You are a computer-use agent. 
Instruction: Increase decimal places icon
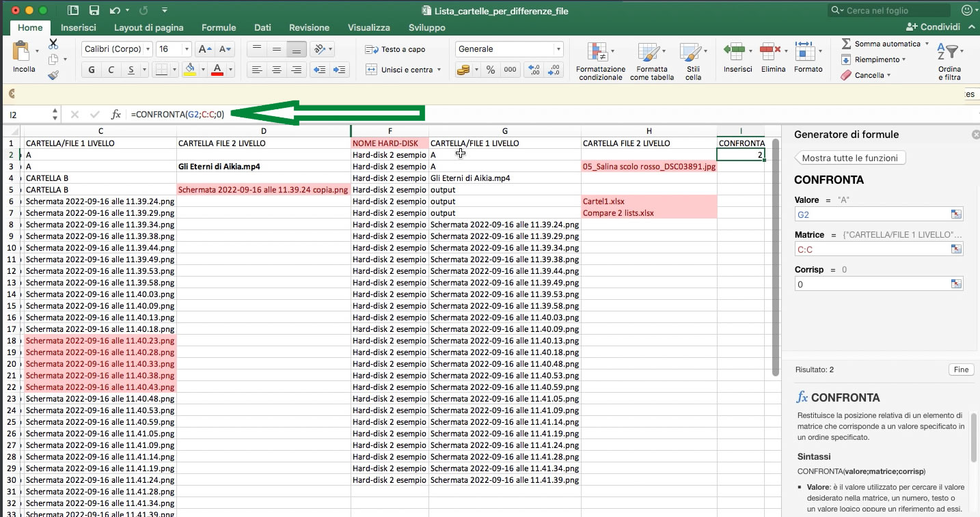pos(534,70)
